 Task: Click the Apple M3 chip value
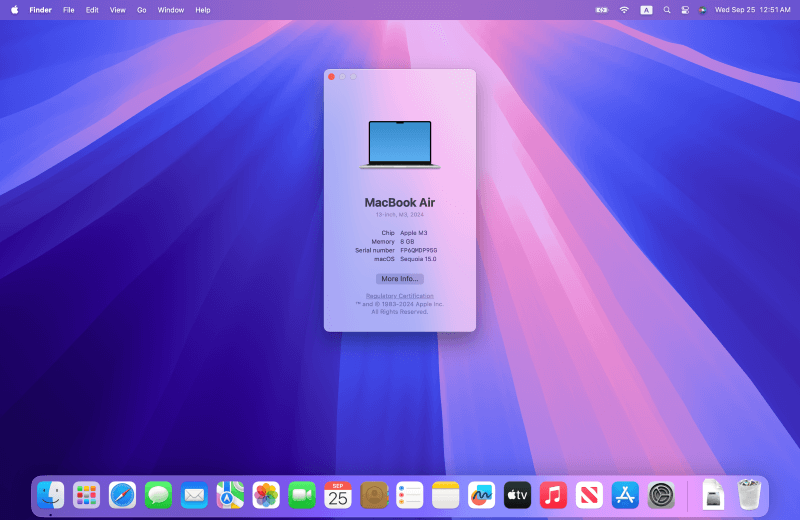(414, 233)
